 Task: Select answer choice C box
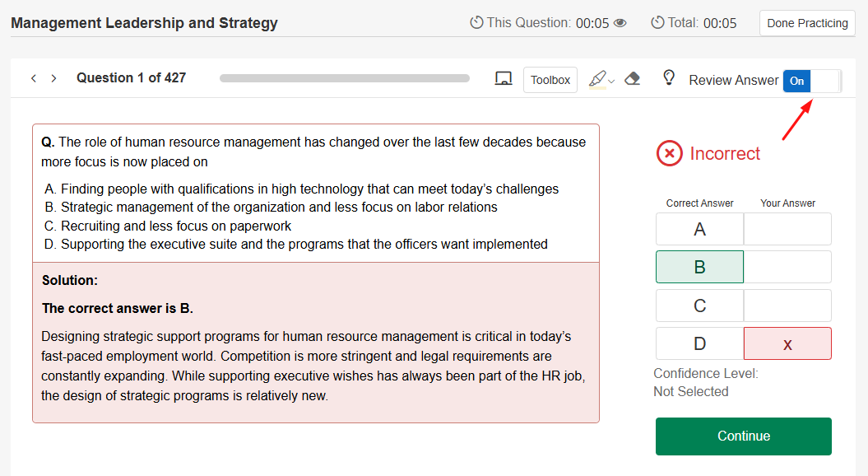tap(699, 306)
